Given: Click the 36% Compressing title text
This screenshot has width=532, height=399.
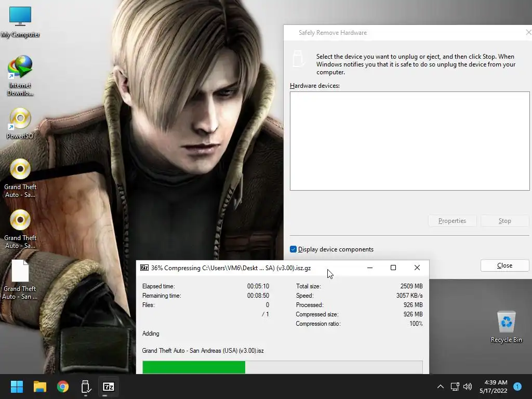Looking at the screenshot, I should point(231,268).
